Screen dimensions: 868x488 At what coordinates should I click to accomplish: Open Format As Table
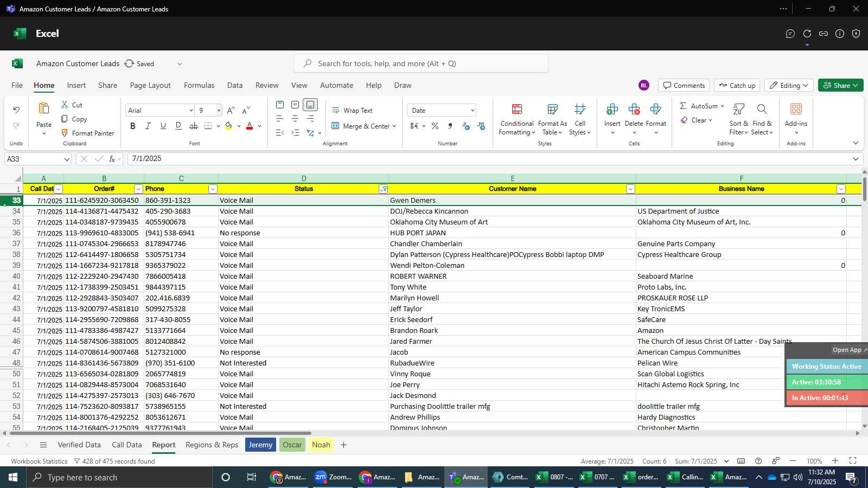(x=552, y=119)
